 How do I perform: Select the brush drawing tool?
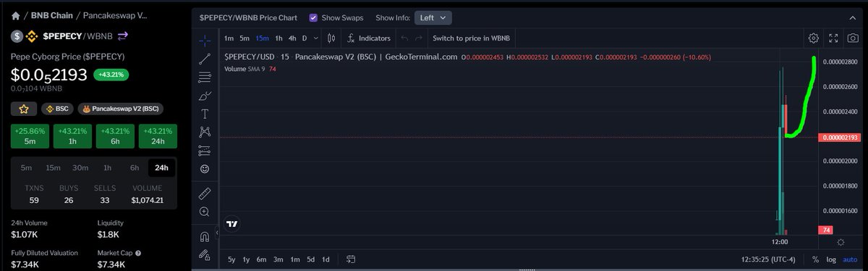coord(205,96)
